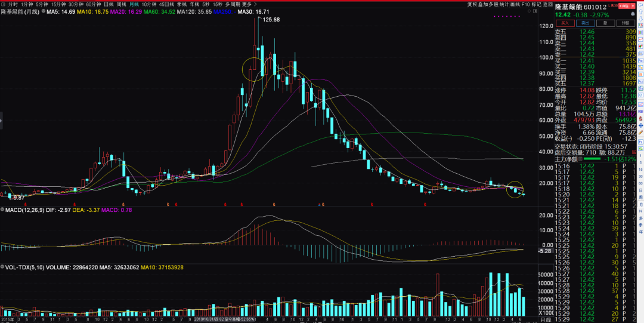Switch to 周线 weekly chart tab

tap(121, 4)
